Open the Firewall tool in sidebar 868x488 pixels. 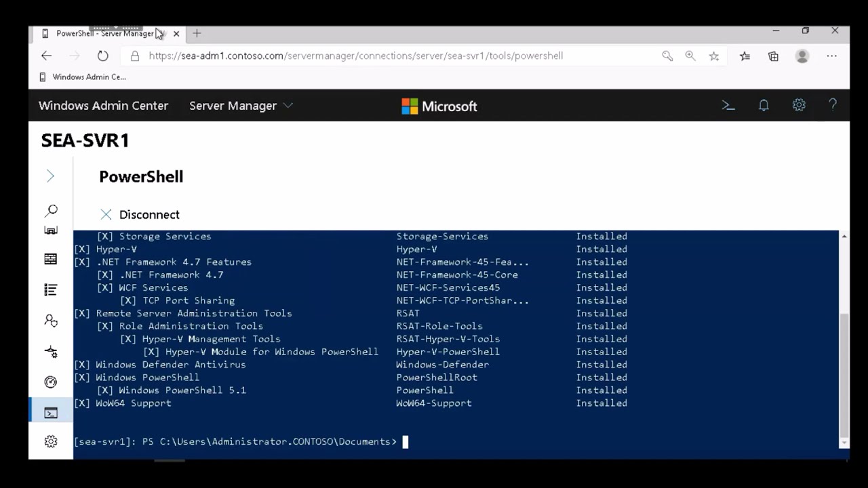[51, 259]
